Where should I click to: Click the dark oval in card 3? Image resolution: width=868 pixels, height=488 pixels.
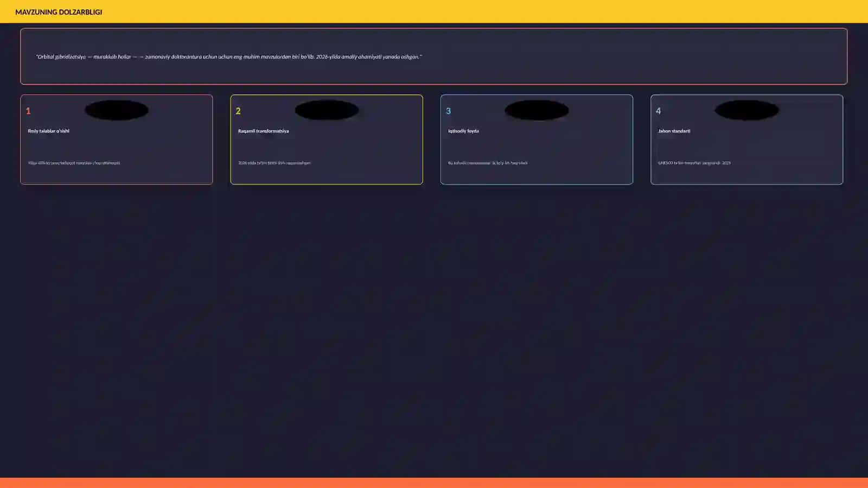pyautogui.click(x=537, y=110)
